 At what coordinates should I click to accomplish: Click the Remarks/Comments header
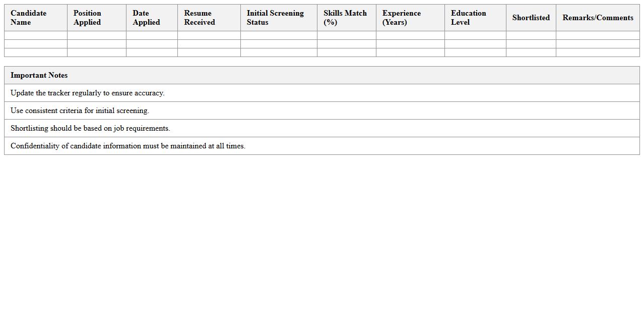pos(598,18)
